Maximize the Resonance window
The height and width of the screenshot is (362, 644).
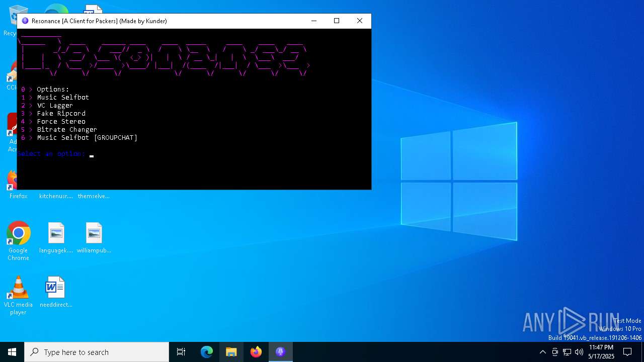pos(337,21)
